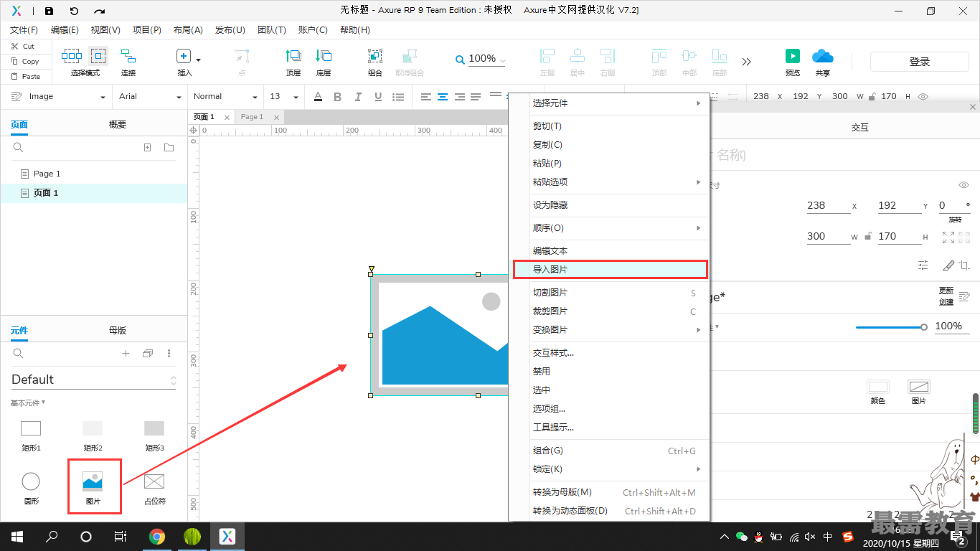
Task: Toggle center text alignment
Action: click(x=443, y=96)
